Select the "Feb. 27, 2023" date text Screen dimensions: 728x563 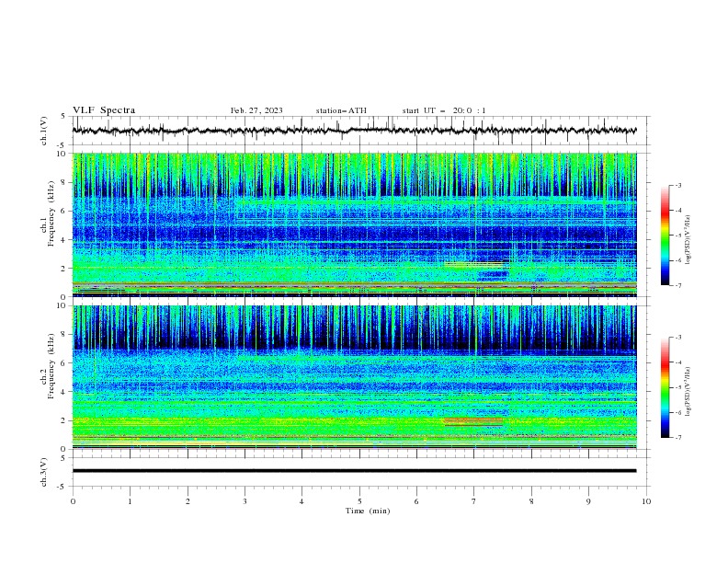tap(256, 110)
